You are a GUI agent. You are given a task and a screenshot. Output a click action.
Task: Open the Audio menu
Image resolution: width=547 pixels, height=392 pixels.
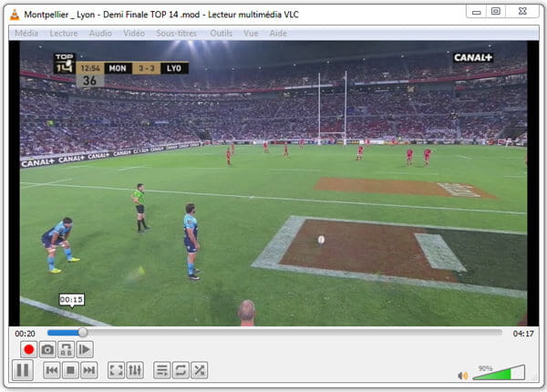100,33
